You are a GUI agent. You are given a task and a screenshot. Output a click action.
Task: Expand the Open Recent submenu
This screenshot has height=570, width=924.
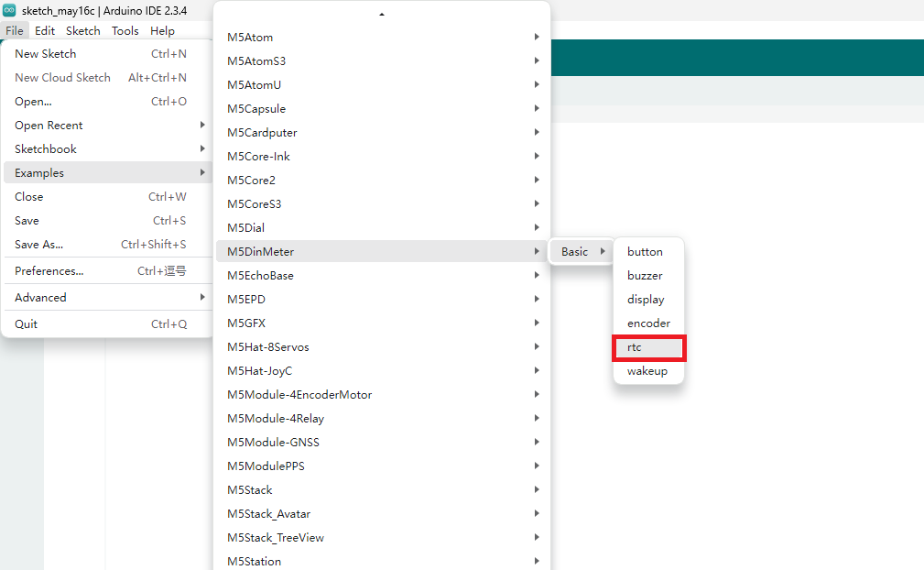click(108, 125)
